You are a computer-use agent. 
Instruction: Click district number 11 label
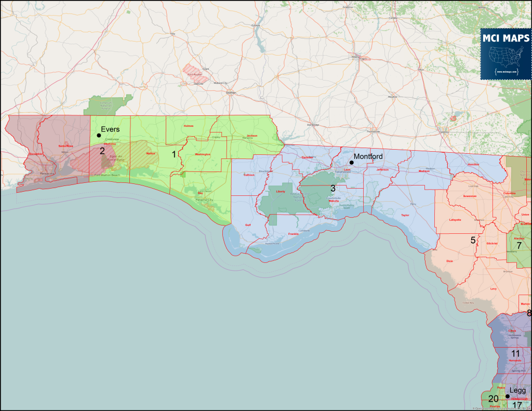515,353
